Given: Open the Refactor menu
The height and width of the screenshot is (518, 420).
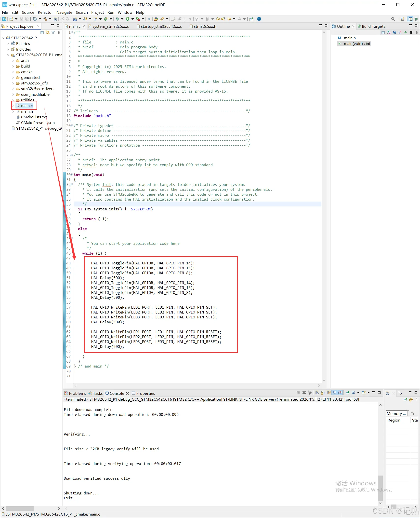Looking at the screenshot, I should (45, 12).
